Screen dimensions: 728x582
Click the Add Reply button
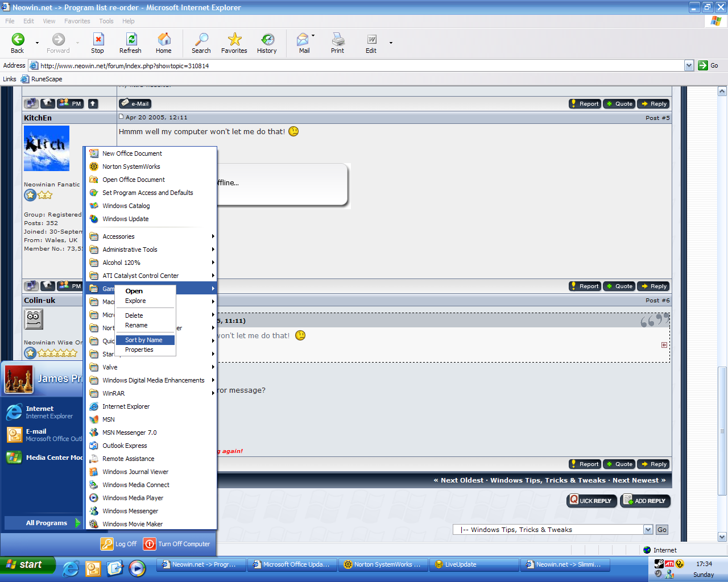click(646, 501)
